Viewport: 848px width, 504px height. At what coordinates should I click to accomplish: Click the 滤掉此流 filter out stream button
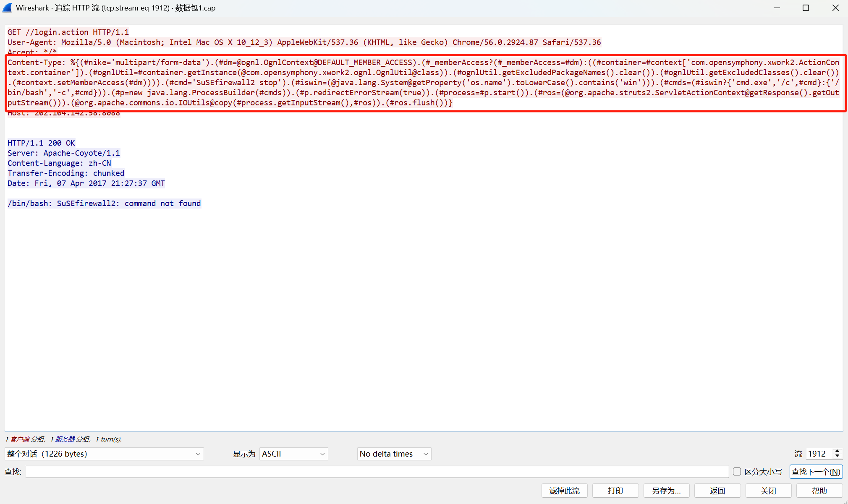coord(564,491)
